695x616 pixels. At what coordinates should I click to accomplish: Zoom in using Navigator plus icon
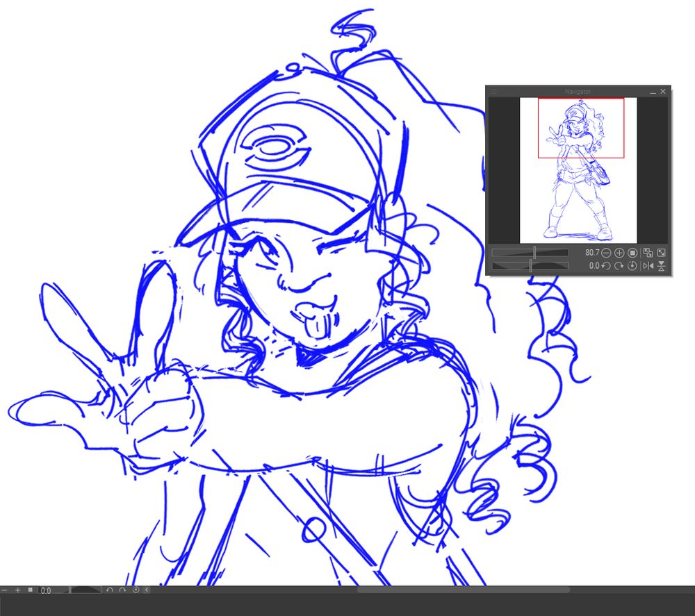click(x=619, y=253)
